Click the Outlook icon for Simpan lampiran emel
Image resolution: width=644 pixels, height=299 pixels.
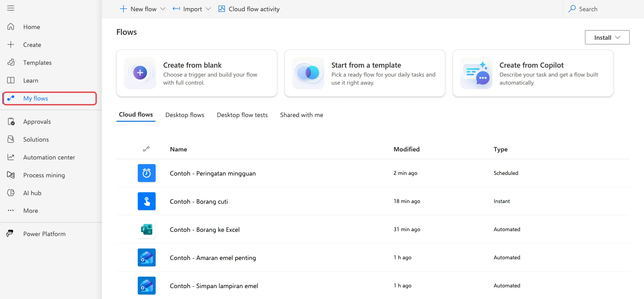tap(147, 286)
